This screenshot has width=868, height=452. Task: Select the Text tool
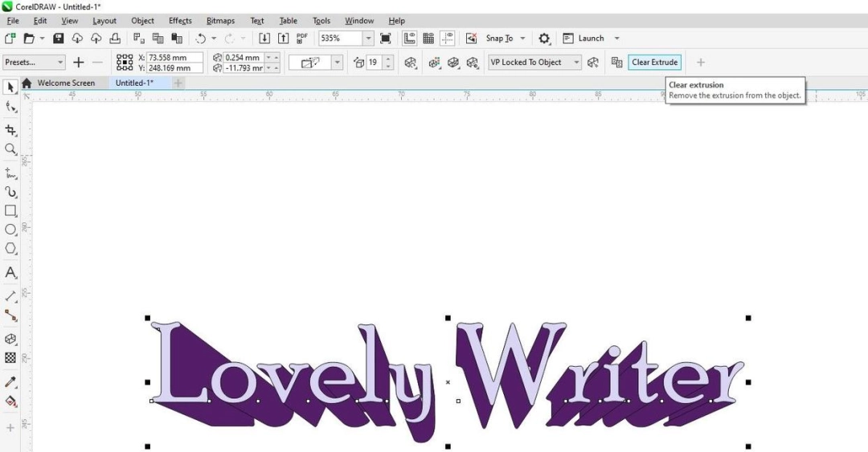pyautogui.click(x=10, y=272)
